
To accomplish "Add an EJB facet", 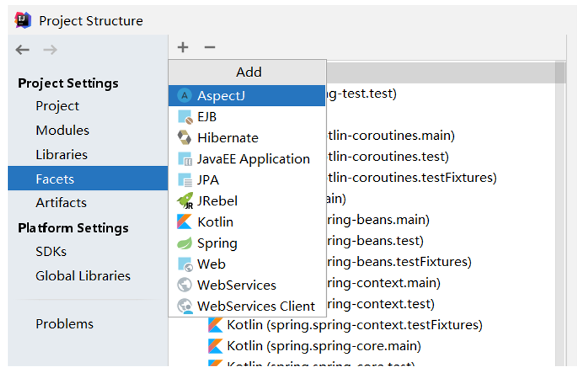I will 207,117.
